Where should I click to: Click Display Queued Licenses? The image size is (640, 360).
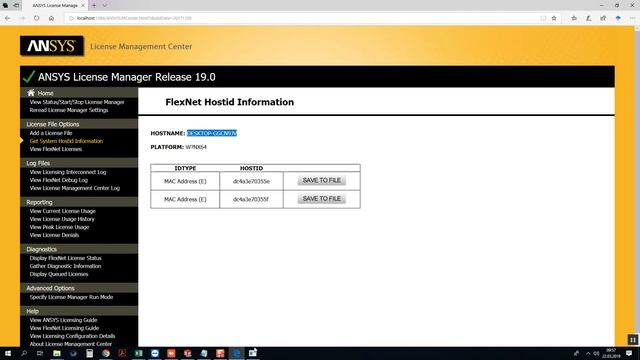pos(59,274)
